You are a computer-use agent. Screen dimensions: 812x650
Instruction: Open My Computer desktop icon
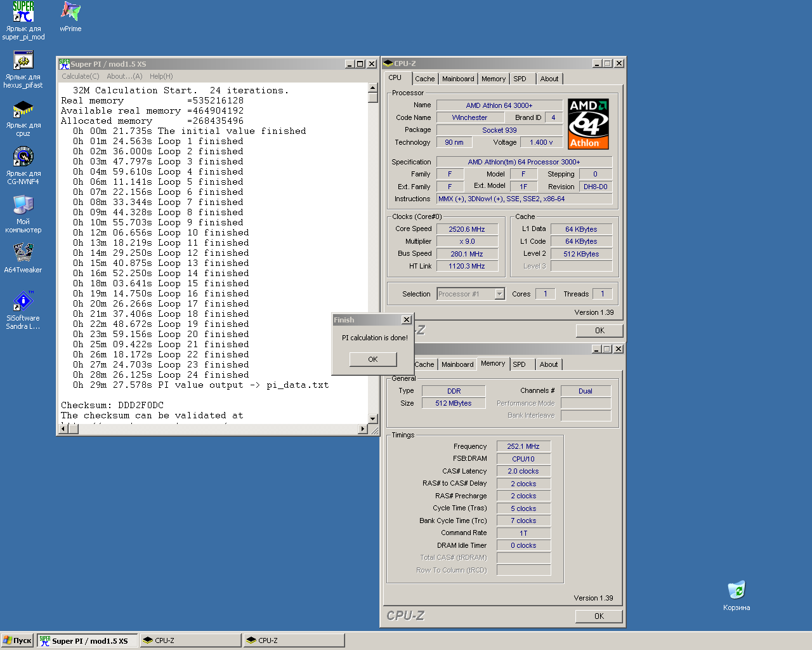(23, 213)
